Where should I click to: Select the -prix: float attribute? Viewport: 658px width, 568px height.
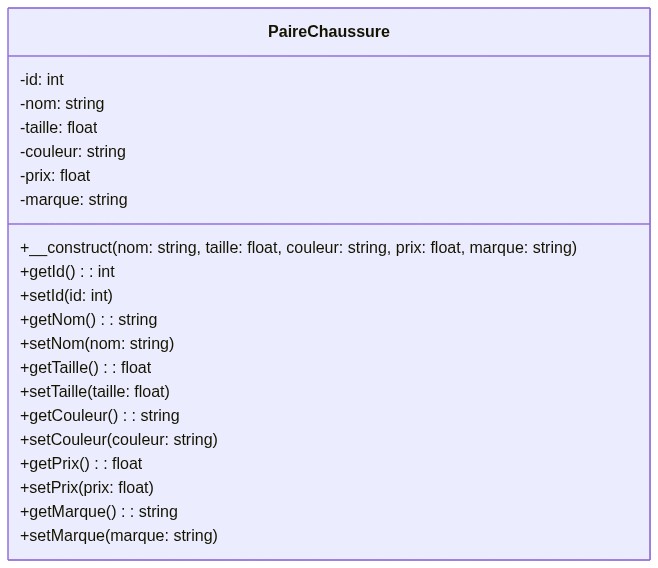(55, 176)
